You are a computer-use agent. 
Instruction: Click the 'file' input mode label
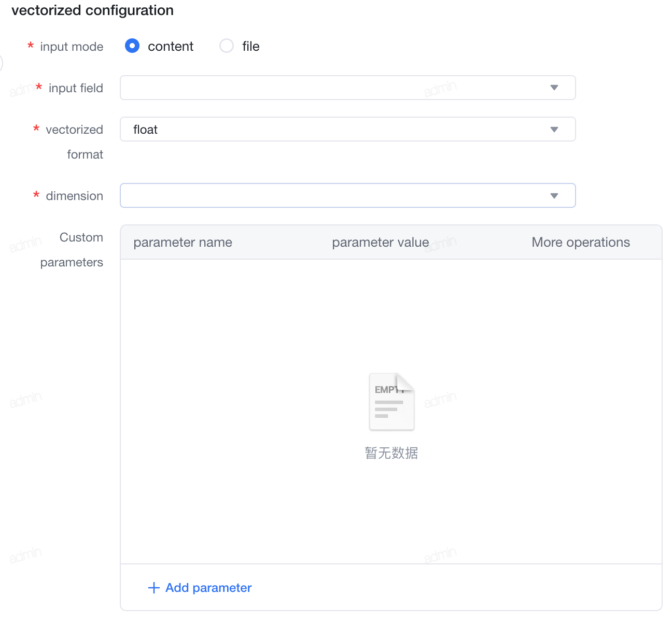pos(251,46)
